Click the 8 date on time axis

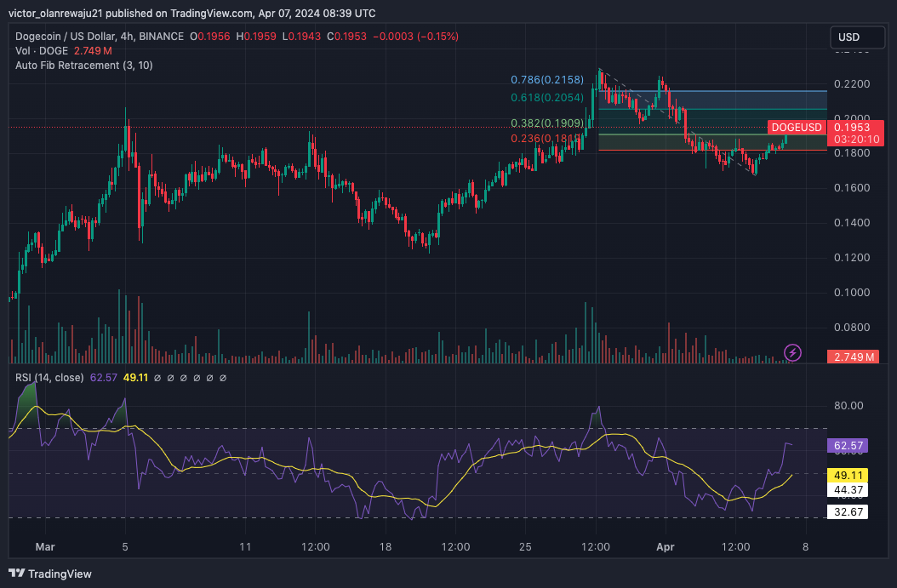pyautogui.click(x=805, y=547)
